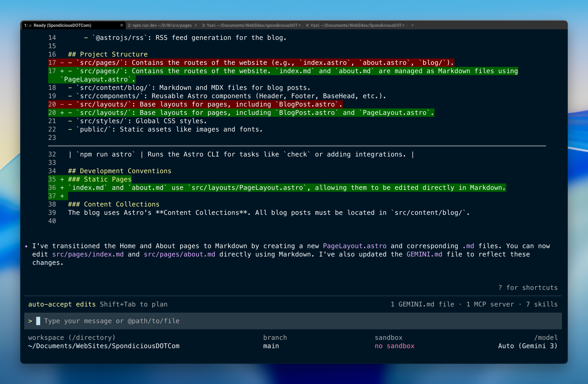588x384 pixels.
Task: Close the 'npm run dev' tab
Action: tap(196, 25)
